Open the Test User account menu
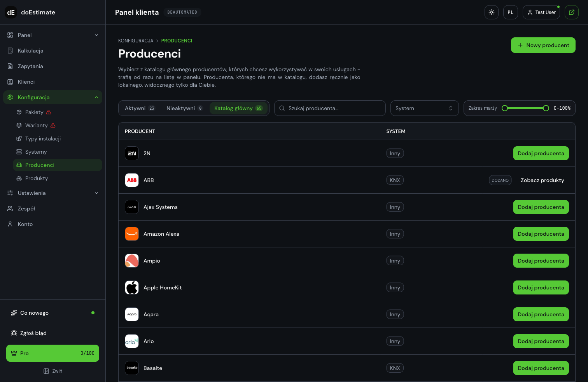588x382 pixels. 541,12
